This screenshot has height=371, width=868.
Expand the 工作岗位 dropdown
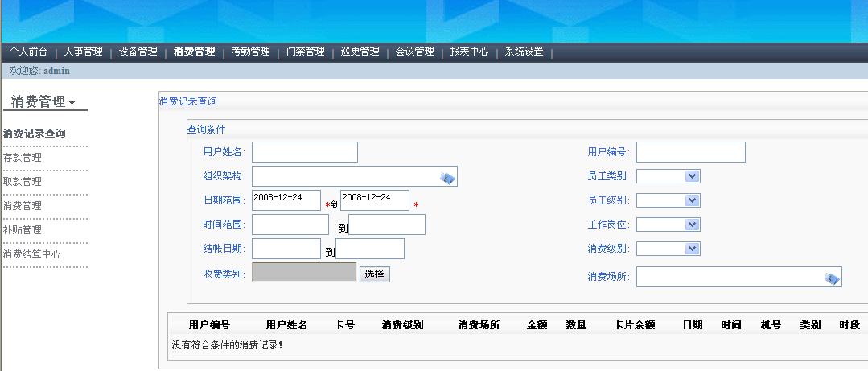coord(692,225)
